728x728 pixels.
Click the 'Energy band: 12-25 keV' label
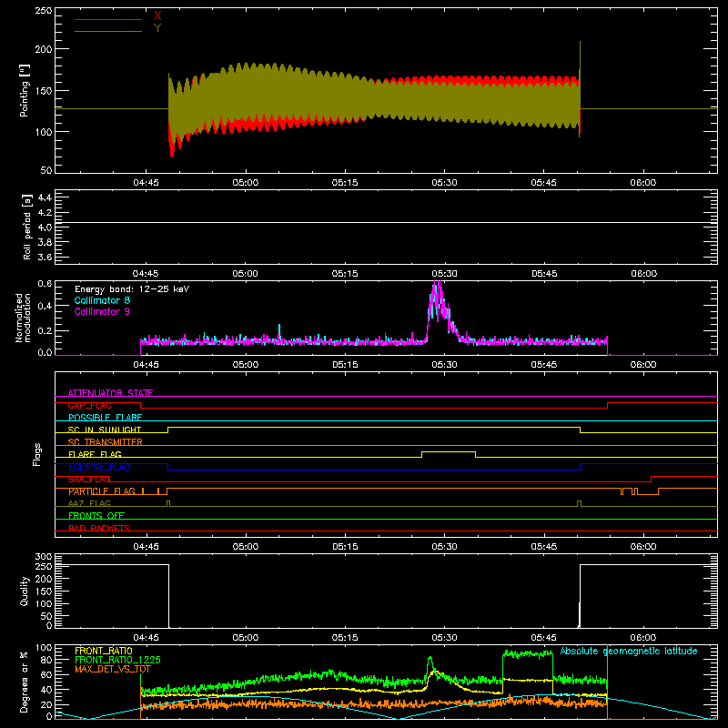132,289
